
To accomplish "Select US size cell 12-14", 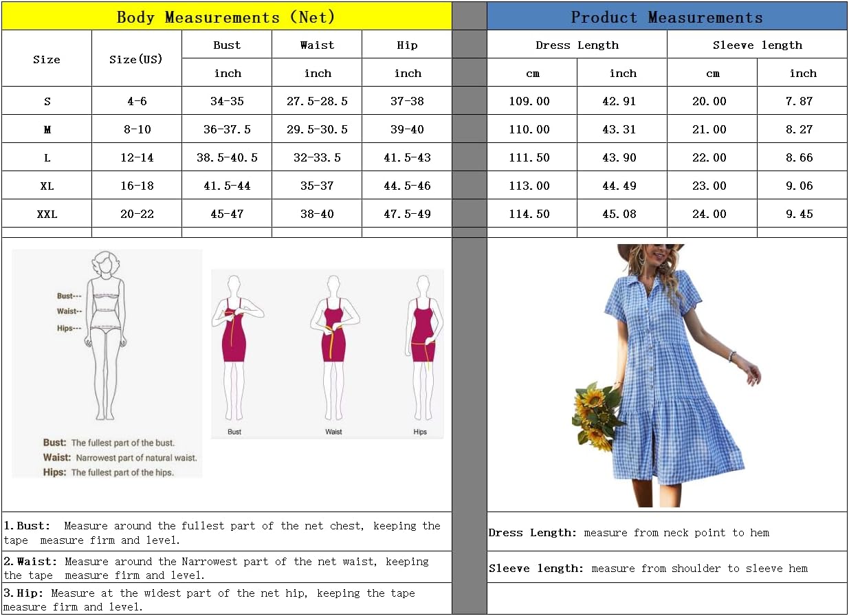I will 137,157.
